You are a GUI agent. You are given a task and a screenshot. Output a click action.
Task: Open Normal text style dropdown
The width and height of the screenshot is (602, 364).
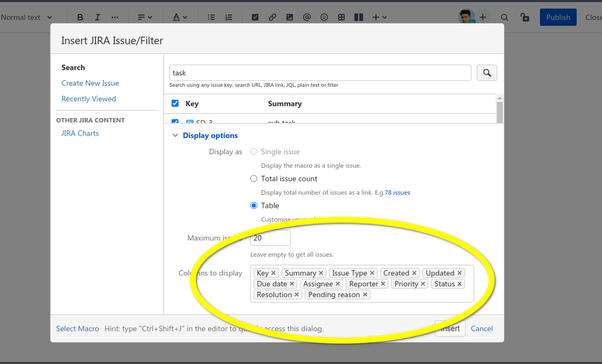click(x=26, y=17)
